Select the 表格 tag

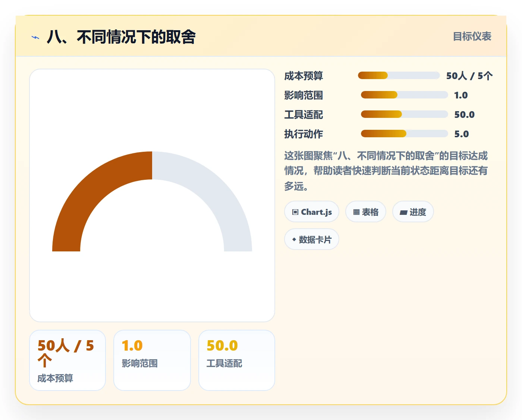click(366, 212)
